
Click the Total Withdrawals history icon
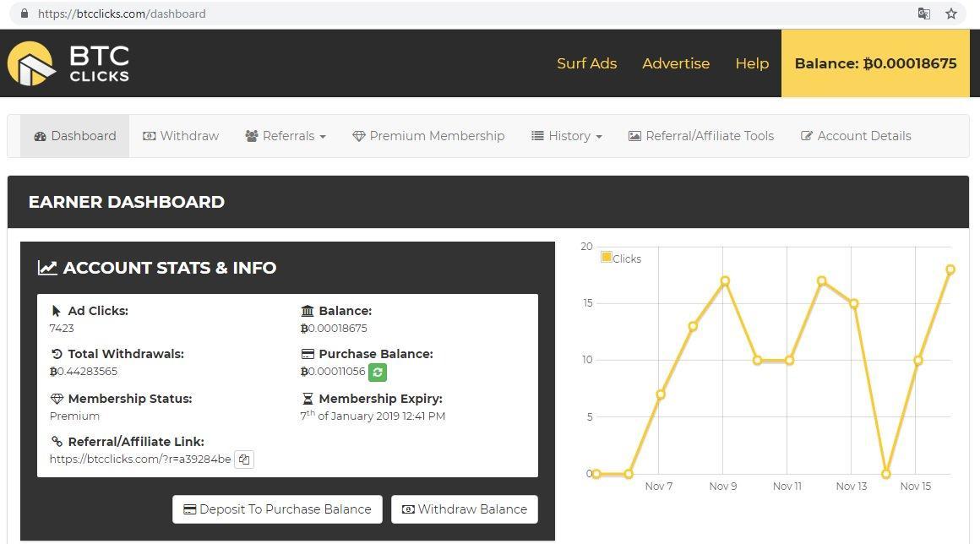click(57, 353)
